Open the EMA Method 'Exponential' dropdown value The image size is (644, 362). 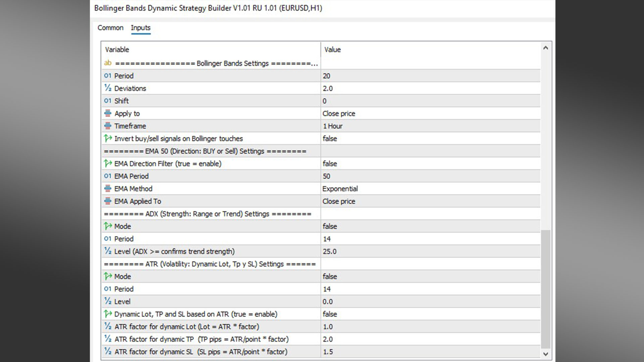[x=340, y=189]
